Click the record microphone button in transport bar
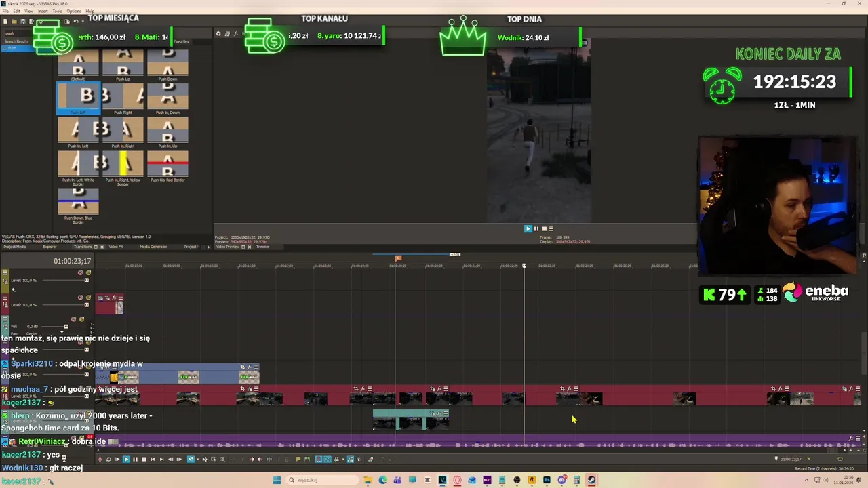 pyautogui.click(x=100, y=460)
